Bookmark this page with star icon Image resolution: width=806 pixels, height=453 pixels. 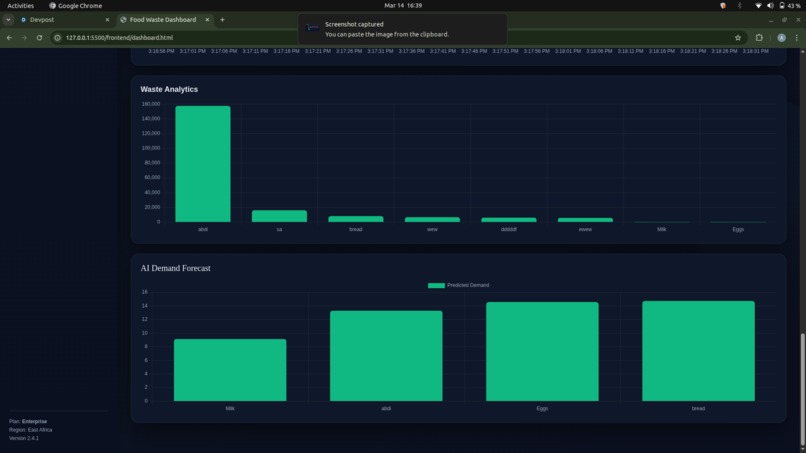coord(738,38)
